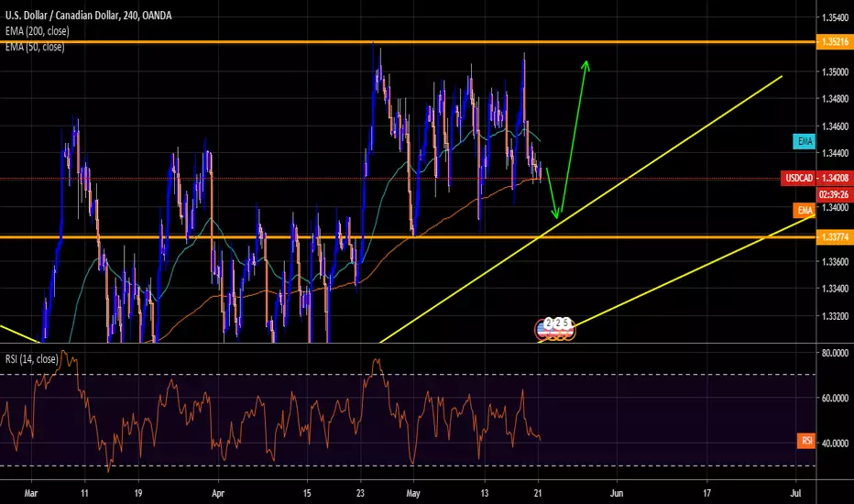Click the 80.0000 RSI axis value
Viewport: 854px width, 504px height.
(834, 353)
